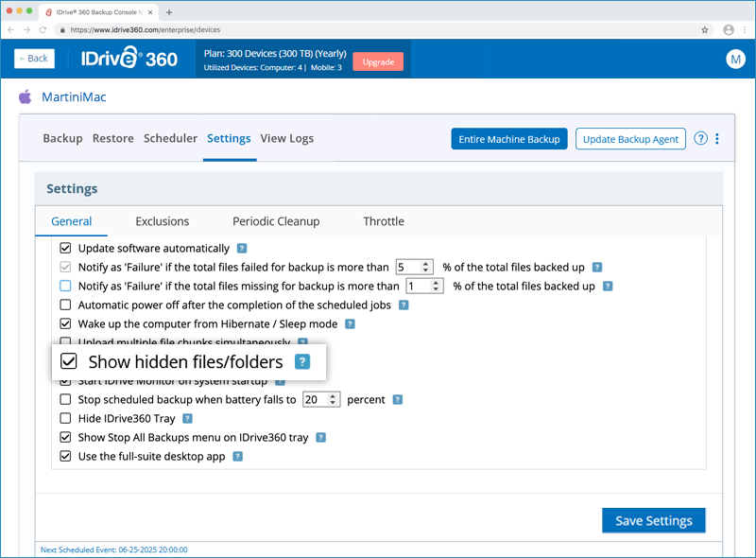Select the Exclusions settings tab
756x558 pixels.
coord(162,221)
